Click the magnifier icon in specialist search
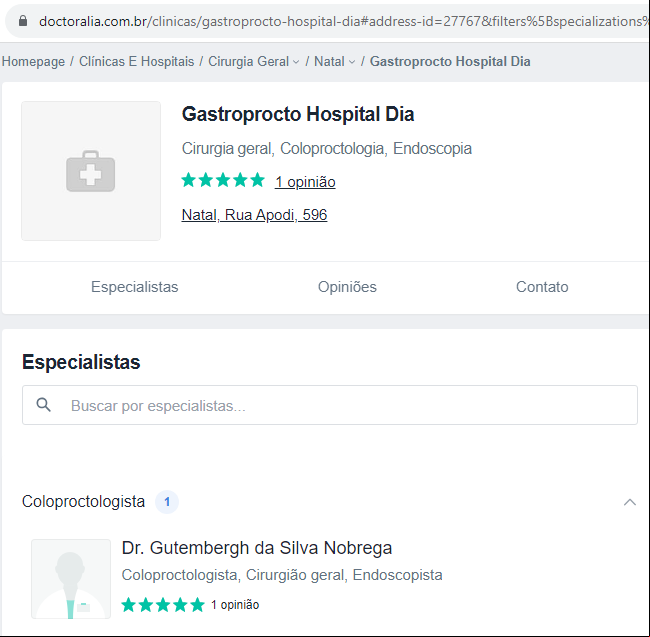This screenshot has width=650, height=637. [44, 404]
